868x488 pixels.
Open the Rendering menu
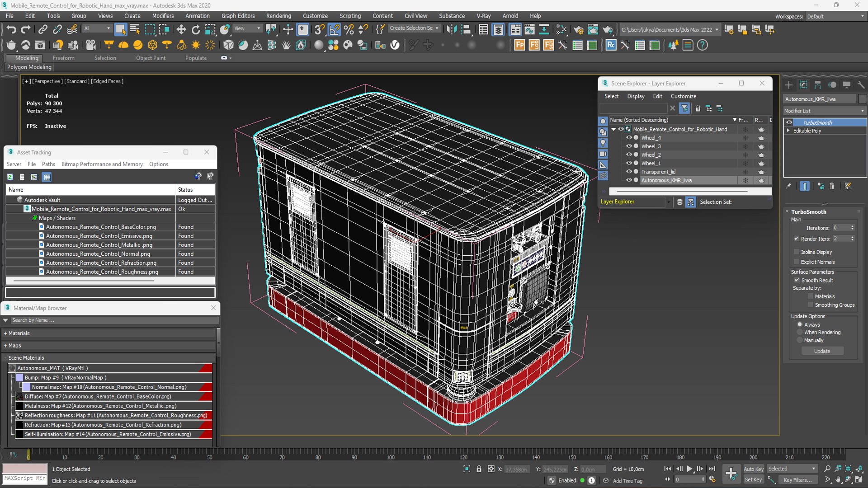coord(278,16)
